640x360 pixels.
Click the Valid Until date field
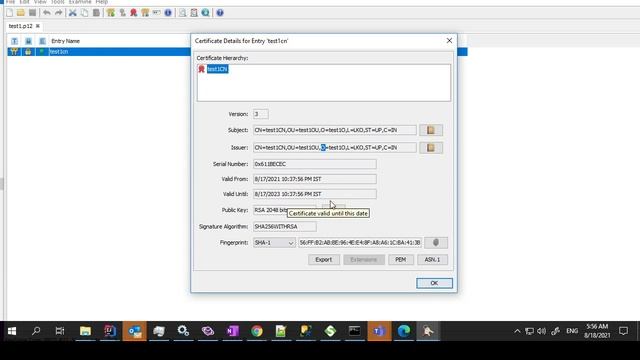(315, 194)
